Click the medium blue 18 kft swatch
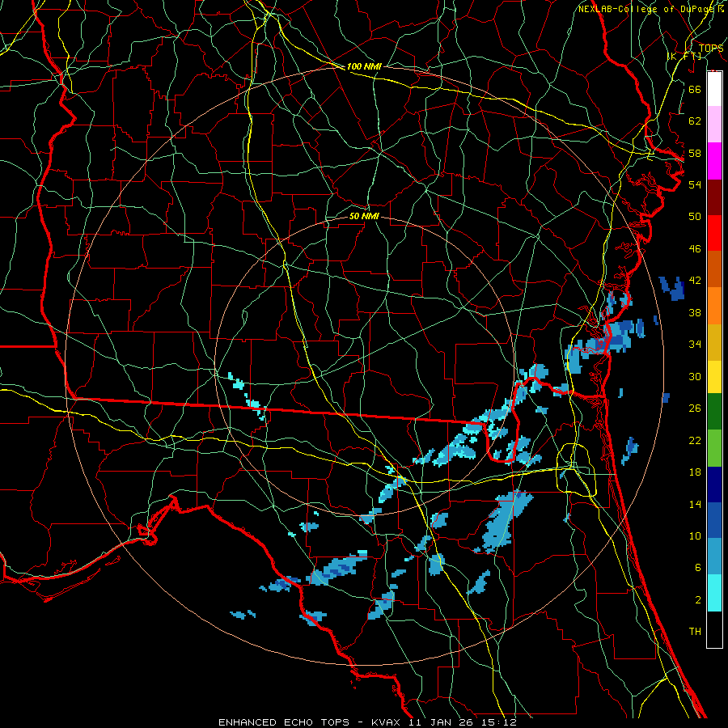 [714, 520]
